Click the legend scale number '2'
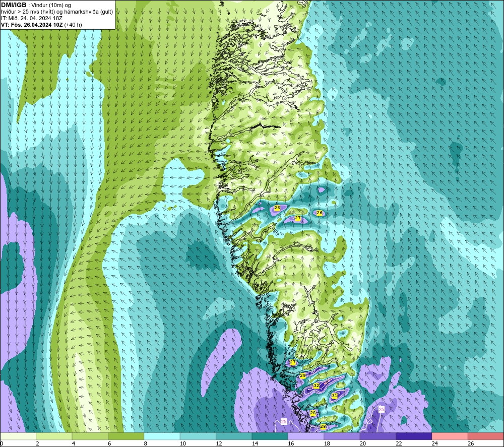Viewport: 504px width, 447px height. [38, 443]
